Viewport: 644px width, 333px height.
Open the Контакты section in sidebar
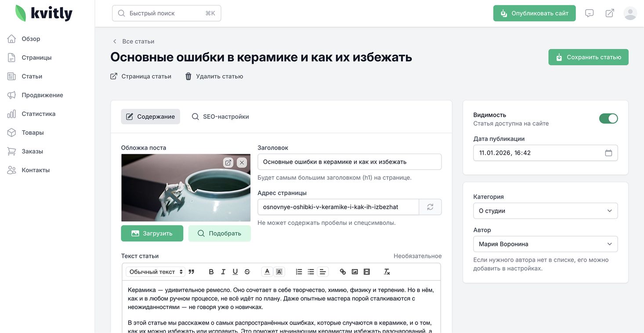29,170
